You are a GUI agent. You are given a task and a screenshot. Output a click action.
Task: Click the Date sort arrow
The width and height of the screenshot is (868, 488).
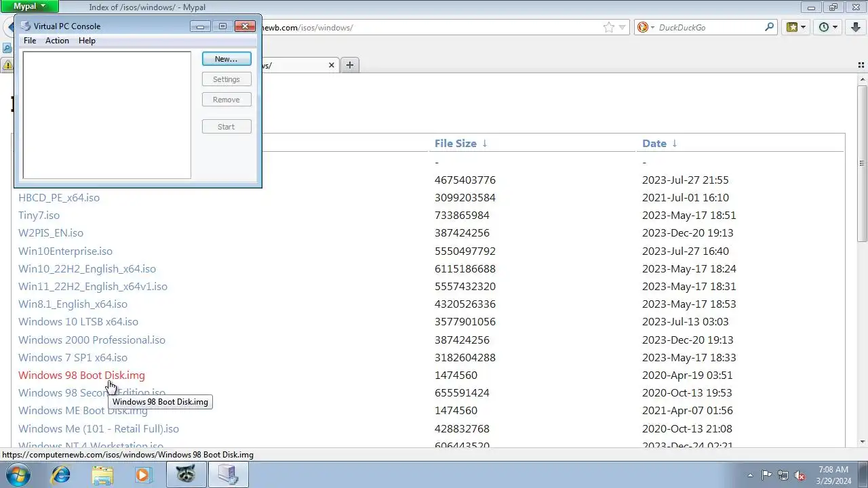675,144
